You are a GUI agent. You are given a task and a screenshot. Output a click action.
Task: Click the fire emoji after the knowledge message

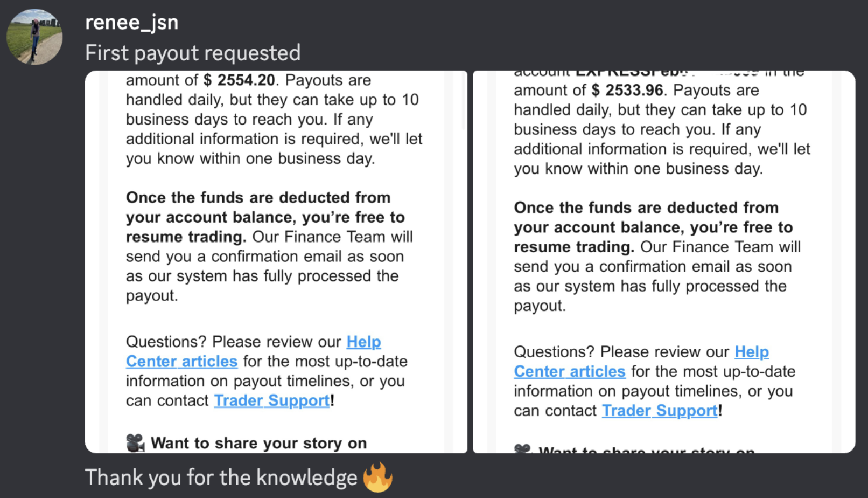pos(377,478)
